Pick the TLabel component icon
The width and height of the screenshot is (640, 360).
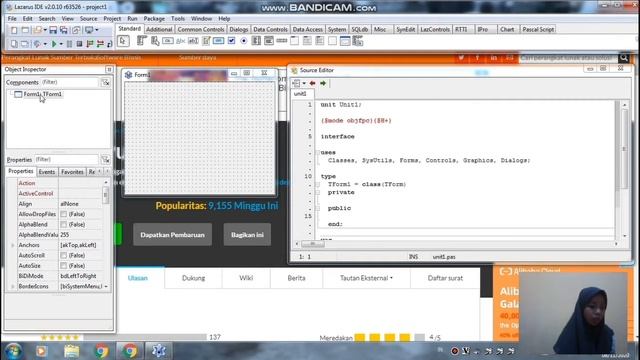[180, 41]
